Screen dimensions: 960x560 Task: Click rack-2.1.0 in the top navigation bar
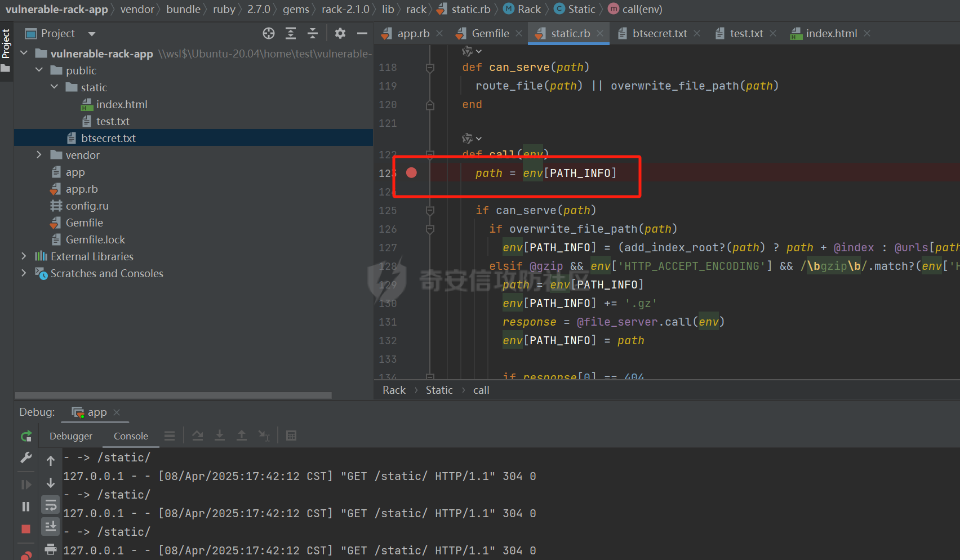tap(345, 9)
